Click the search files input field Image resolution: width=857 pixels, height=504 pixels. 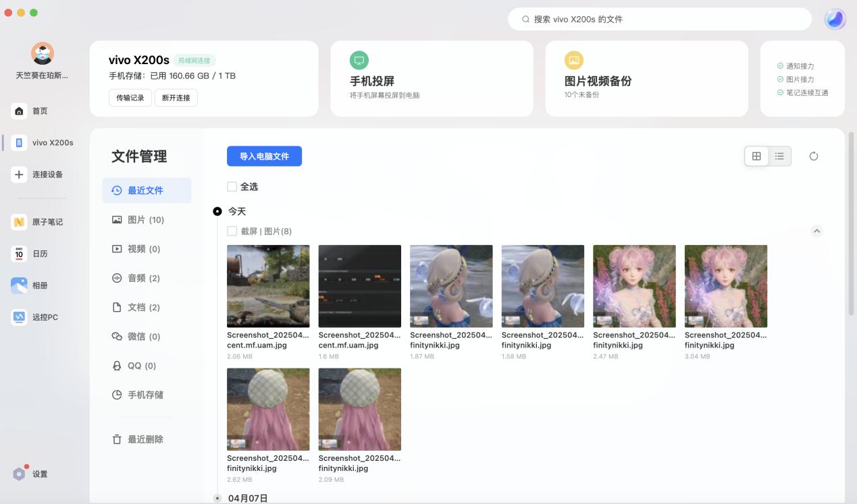(660, 20)
